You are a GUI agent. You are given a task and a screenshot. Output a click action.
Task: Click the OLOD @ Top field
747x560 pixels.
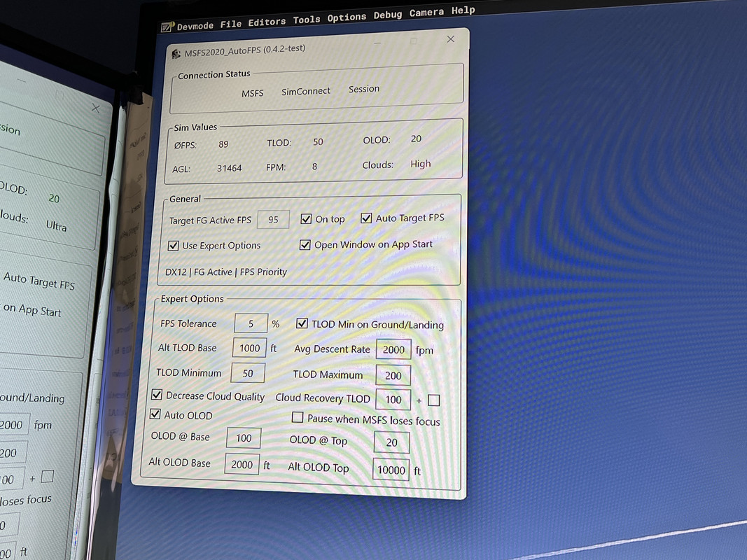tap(391, 442)
